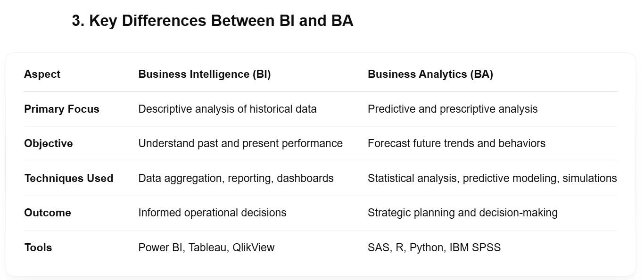The image size is (644, 280).
Task: Select the 'Objective' row label
Action: 49,143
